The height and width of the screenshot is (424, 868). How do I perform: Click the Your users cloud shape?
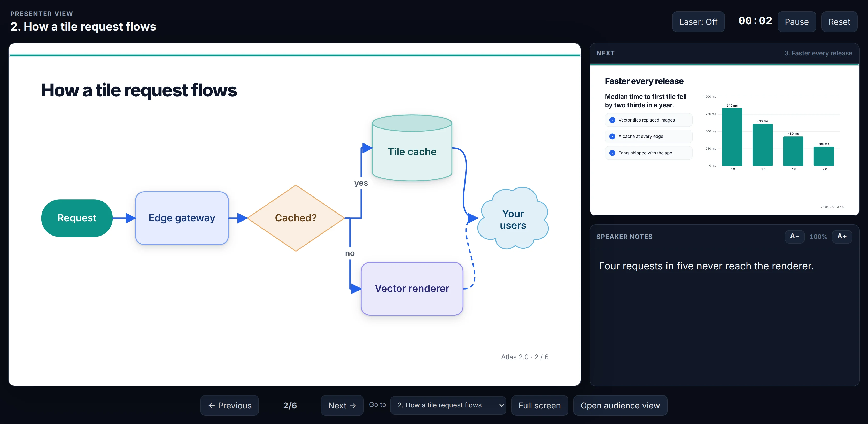513,218
